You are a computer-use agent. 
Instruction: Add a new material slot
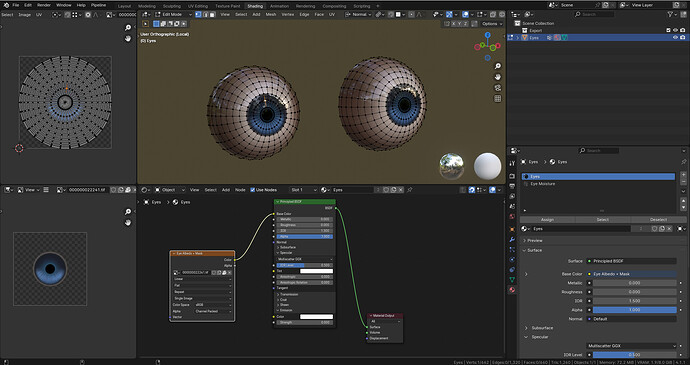(x=683, y=175)
